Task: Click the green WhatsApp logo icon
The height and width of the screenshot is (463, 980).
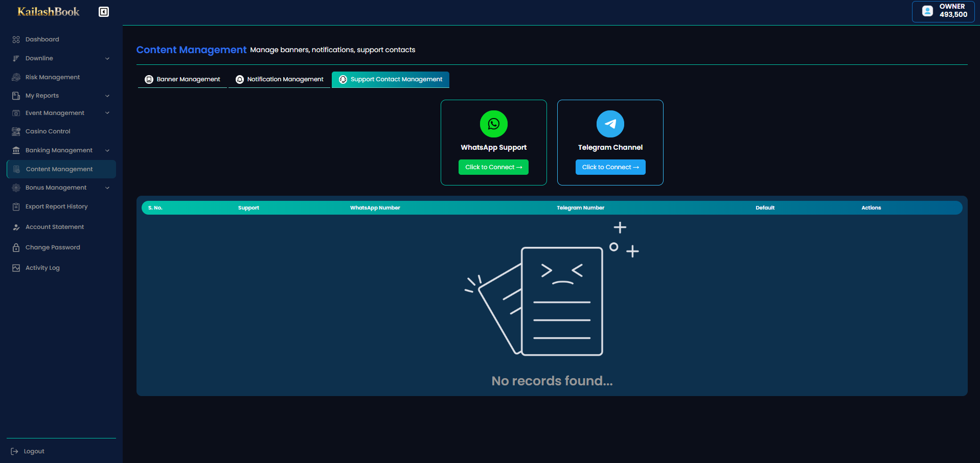Action: point(494,124)
